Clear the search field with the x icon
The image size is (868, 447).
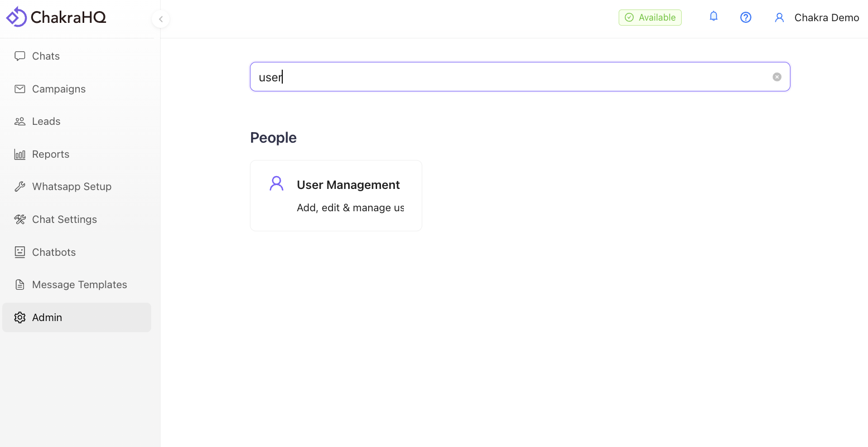tap(777, 77)
